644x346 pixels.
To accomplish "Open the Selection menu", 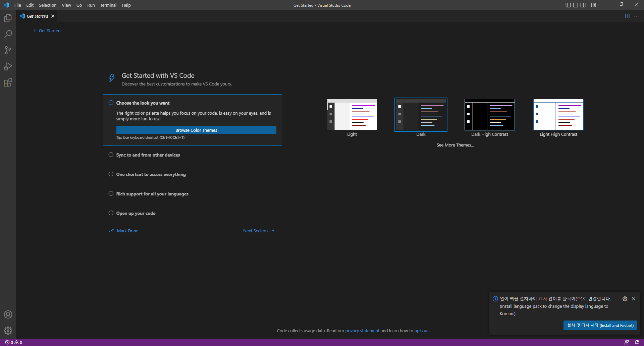I will click(48, 5).
